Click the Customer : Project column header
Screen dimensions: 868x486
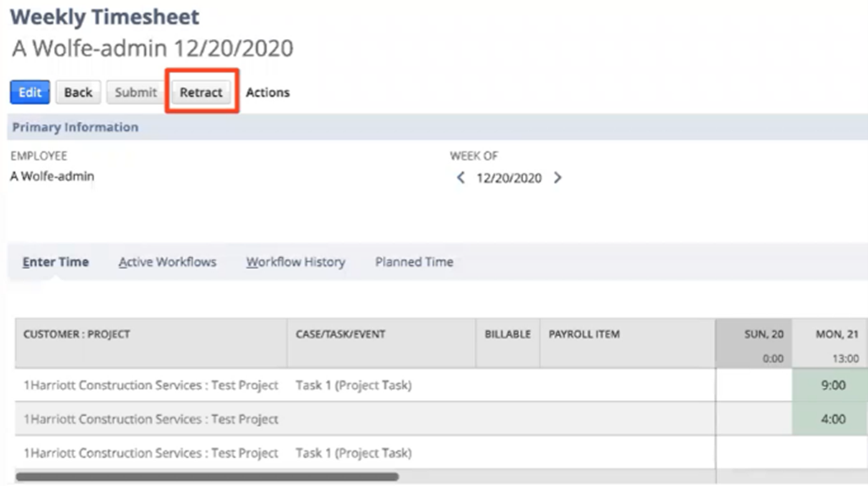pyautogui.click(x=77, y=334)
